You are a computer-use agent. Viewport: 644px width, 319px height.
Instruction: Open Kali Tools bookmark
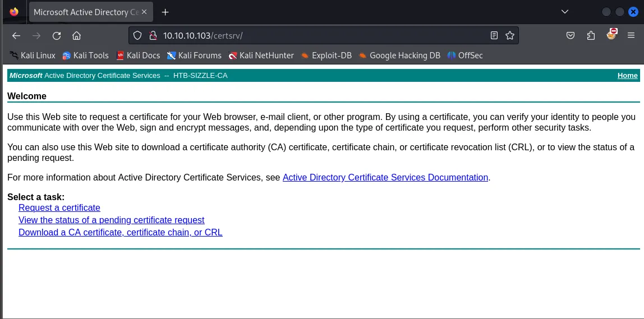[x=85, y=56]
